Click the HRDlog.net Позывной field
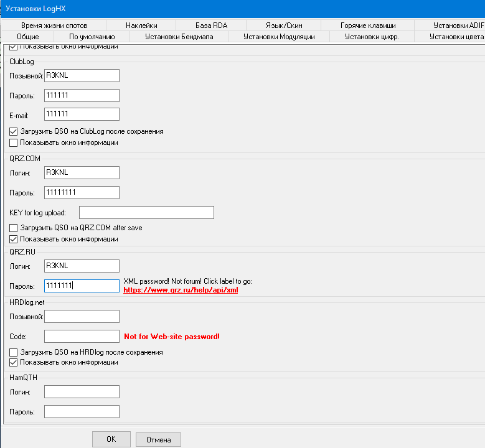Image resolution: width=485 pixels, height=448 pixels. coord(82,316)
